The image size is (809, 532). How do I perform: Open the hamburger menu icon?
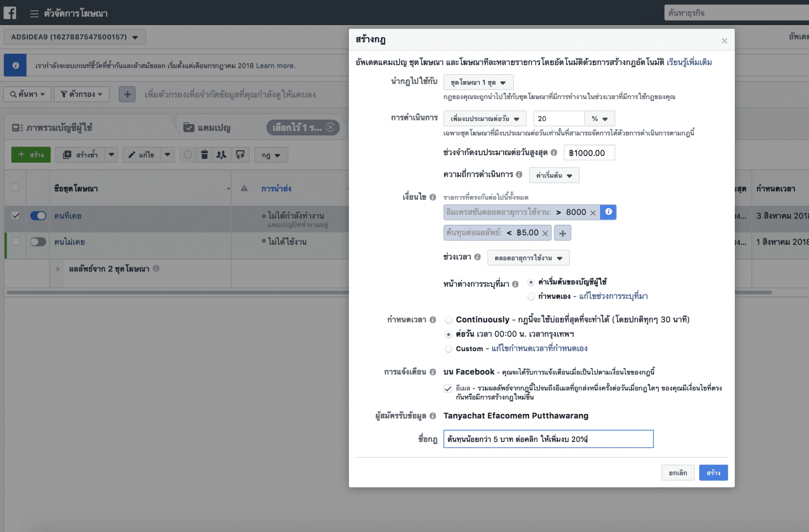click(34, 14)
